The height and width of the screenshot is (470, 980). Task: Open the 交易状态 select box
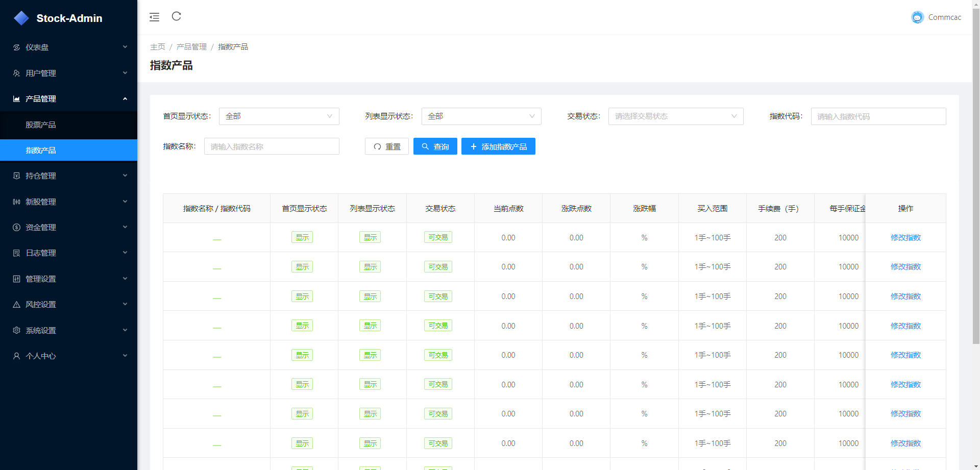click(x=675, y=116)
